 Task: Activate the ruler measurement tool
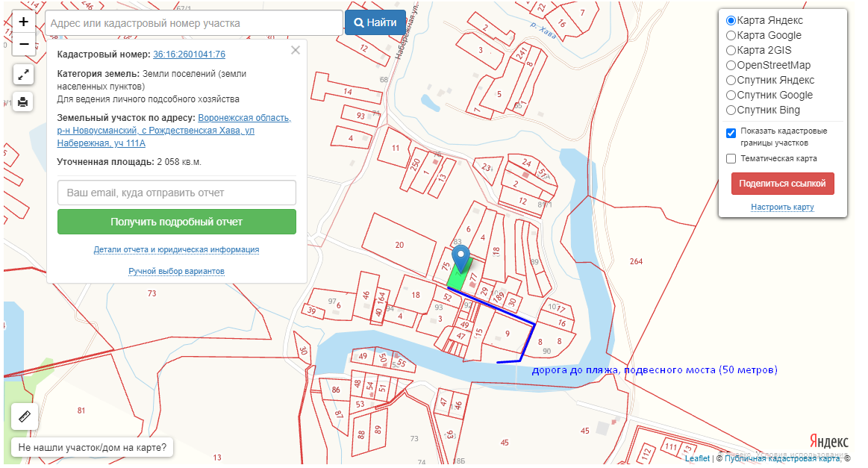pos(25,416)
